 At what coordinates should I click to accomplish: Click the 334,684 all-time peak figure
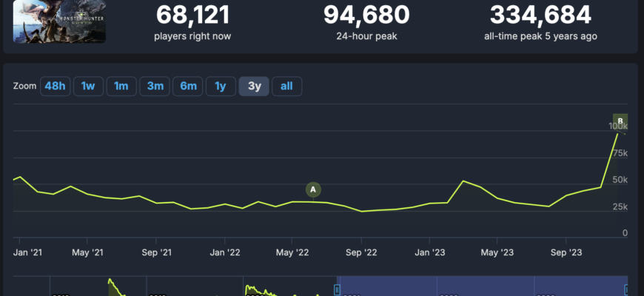point(541,14)
